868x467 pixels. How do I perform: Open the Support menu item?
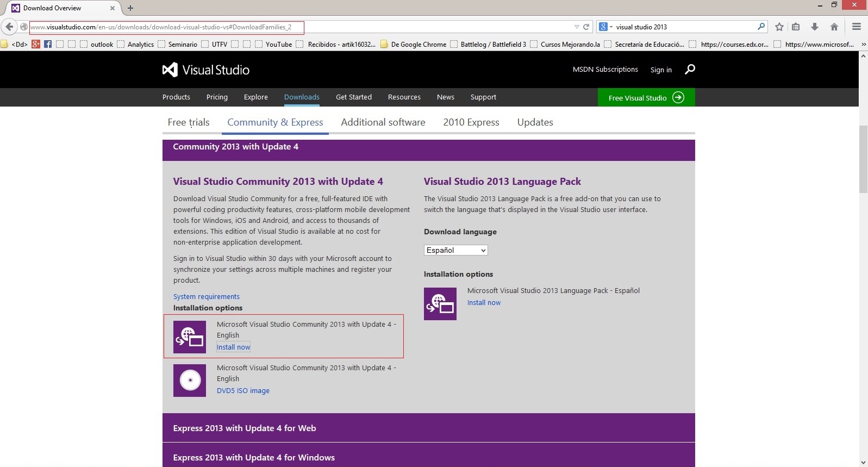483,97
